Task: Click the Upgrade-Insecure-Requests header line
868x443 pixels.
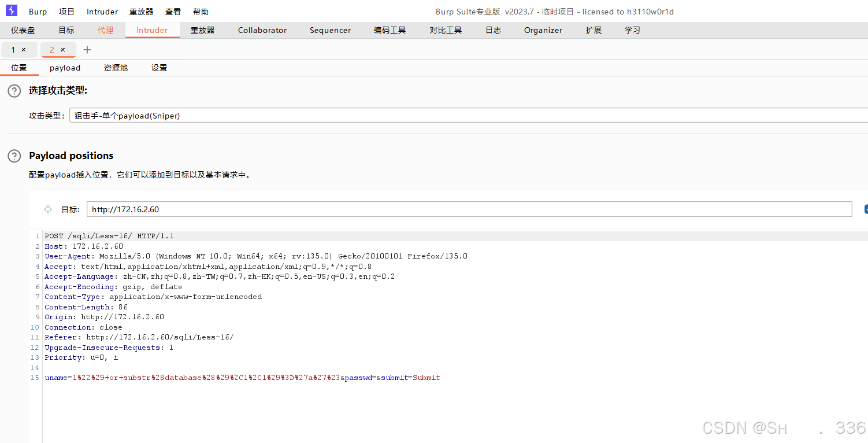Action: 109,348
